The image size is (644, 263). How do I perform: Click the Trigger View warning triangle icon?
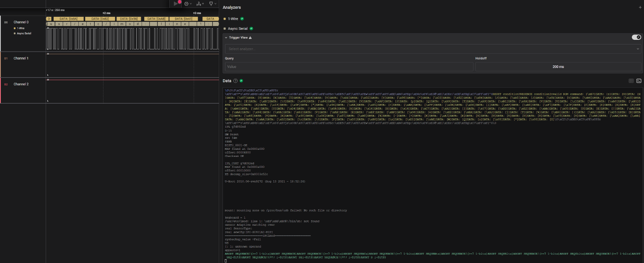coord(250,37)
